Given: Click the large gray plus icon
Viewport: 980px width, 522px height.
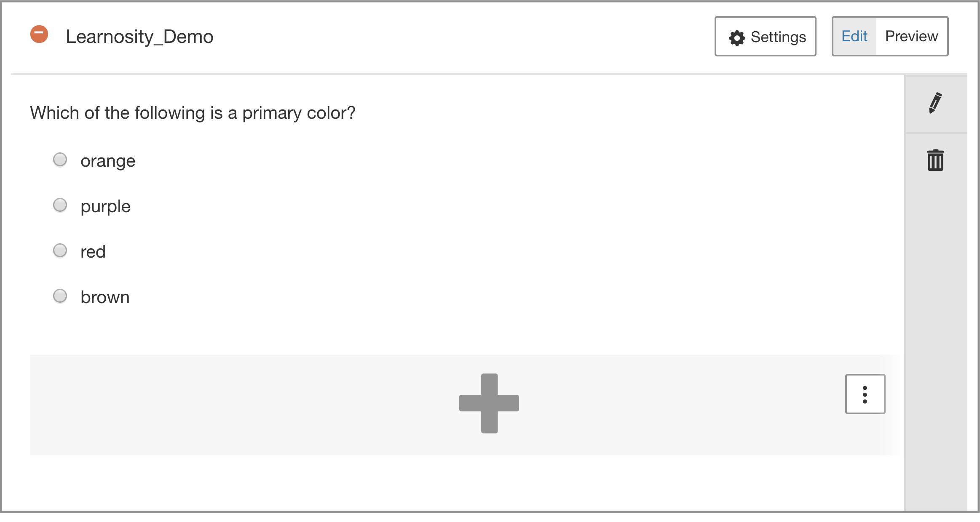Looking at the screenshot, I should point(489,403).
